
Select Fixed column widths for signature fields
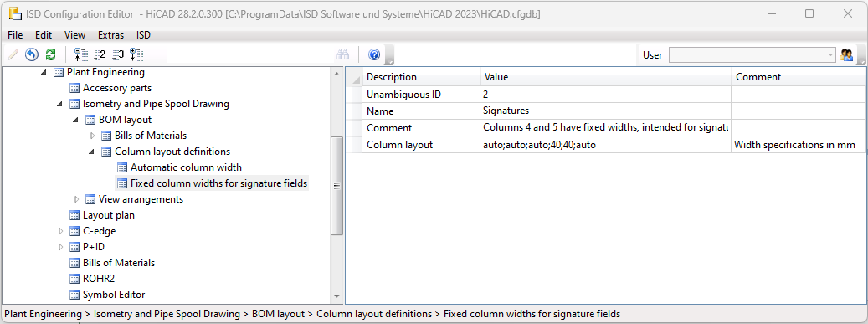click(x=218, y=183)
